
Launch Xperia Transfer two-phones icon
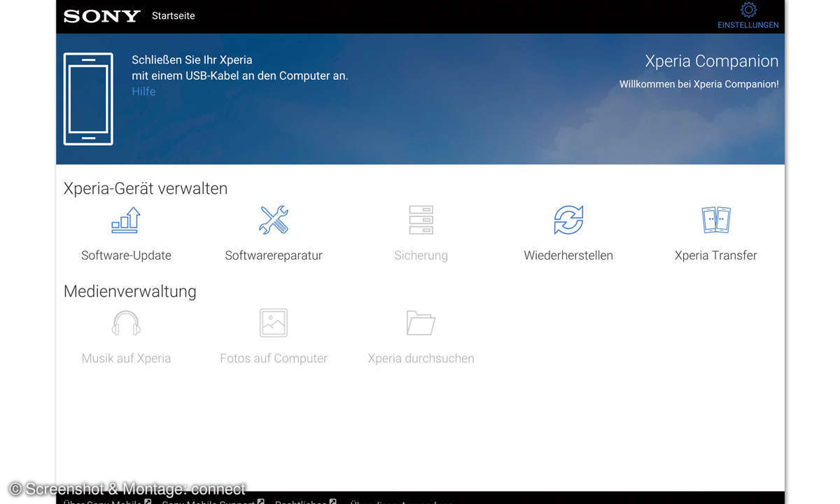point(715,220)
